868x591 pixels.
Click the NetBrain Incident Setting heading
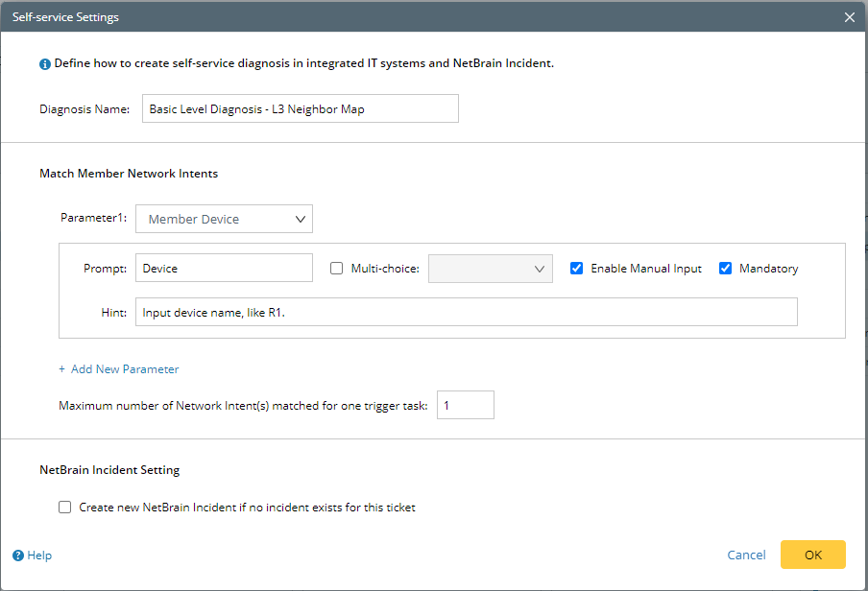pyautogui.click(x=109, y=470)
